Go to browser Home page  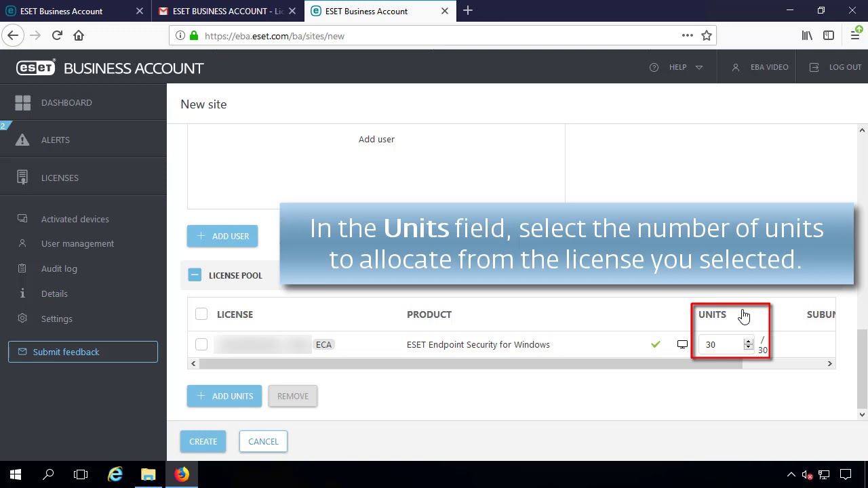pos(79,35)
